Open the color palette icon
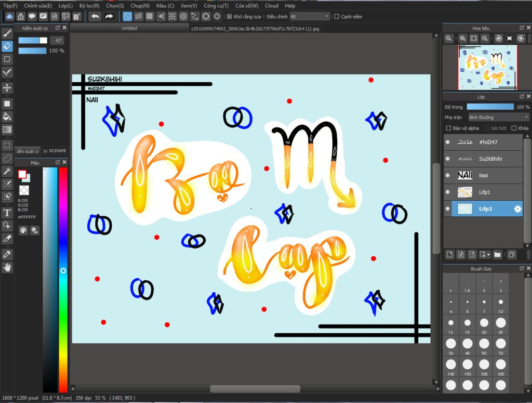 23,230
